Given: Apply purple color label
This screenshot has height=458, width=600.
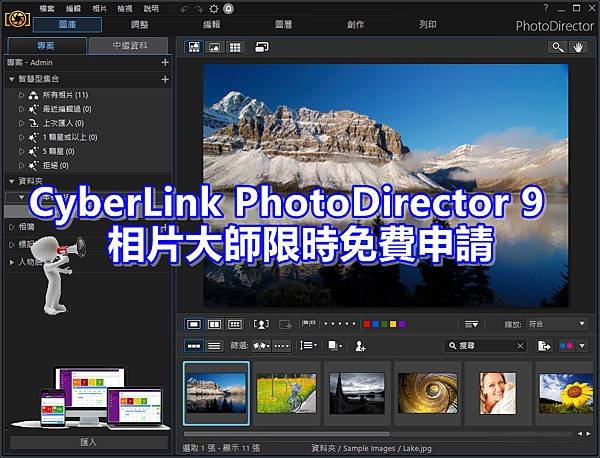Looking at the screenshot, I should pyautogui.click(x=401, y=324).
